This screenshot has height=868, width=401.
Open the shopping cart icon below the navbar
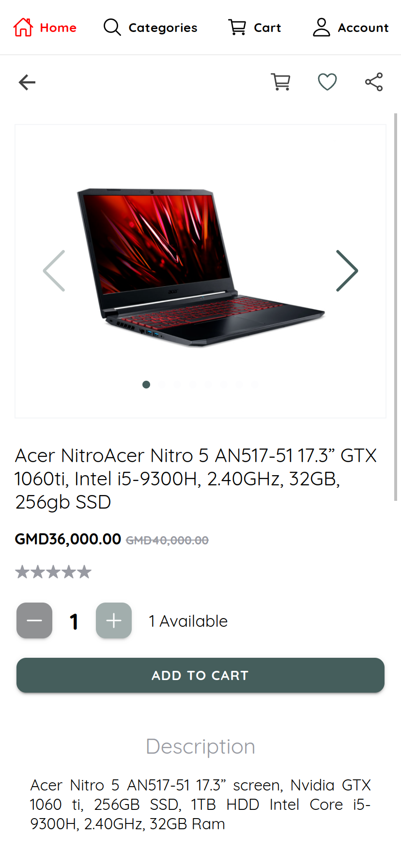[281, 82]
